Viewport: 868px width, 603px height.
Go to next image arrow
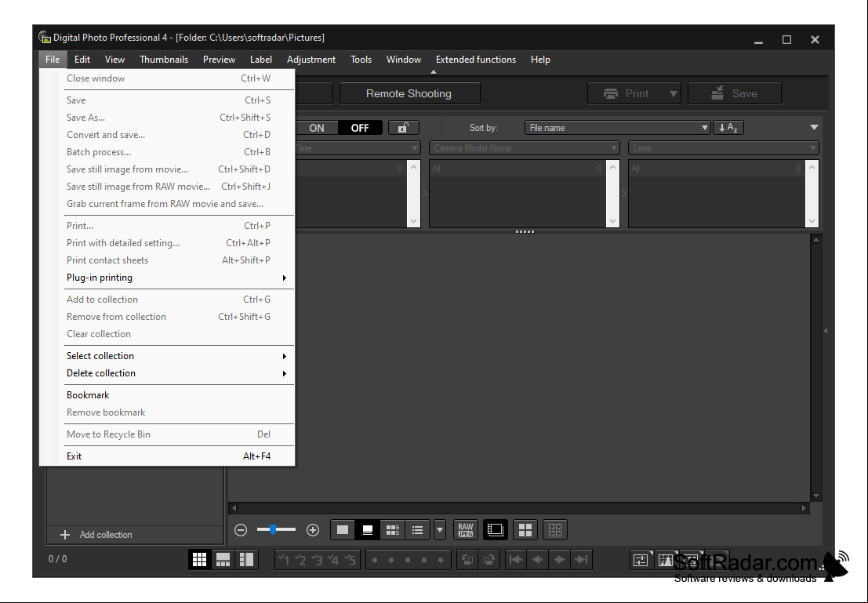coord(559,560)
